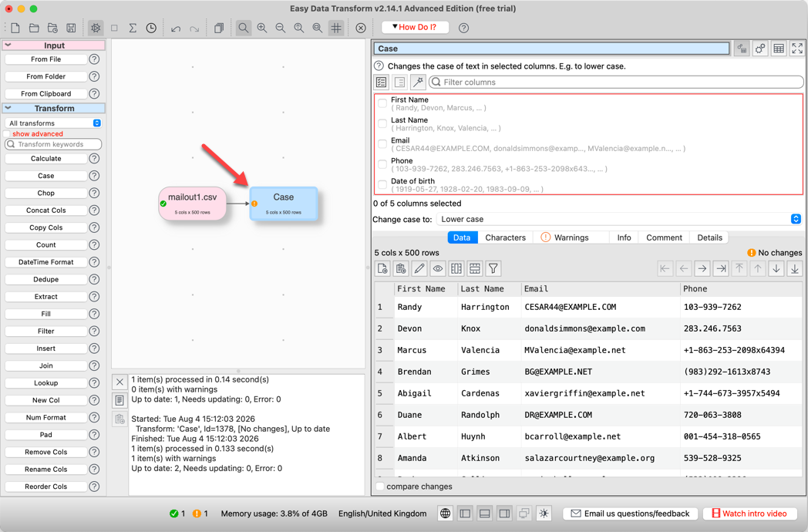Switch to the Characters tab
The image size is (808, 532).
(506, 237)
